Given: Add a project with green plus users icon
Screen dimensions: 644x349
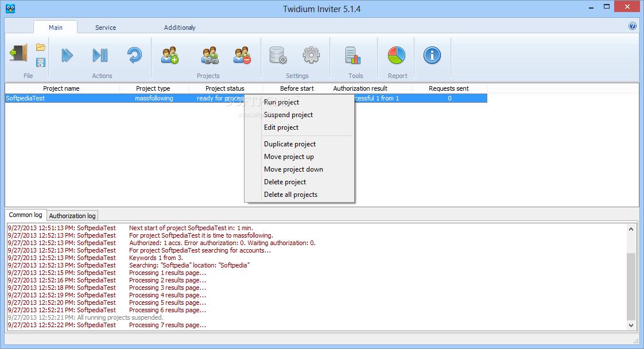Looking at the screenshot, I should click(x=170, y=55).
